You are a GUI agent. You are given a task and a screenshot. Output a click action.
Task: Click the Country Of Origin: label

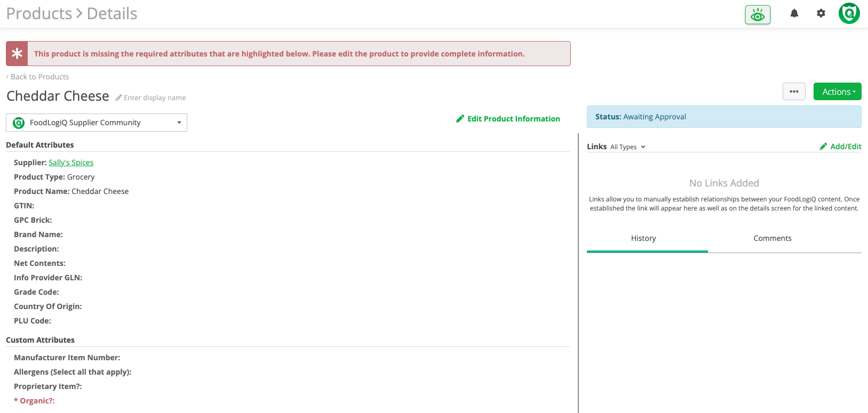(x=48, y=306)
